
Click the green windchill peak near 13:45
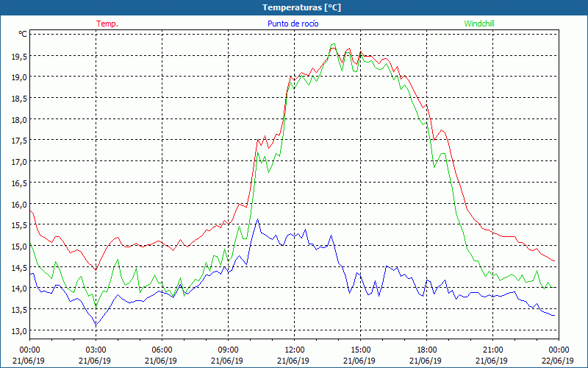(333, 44)
